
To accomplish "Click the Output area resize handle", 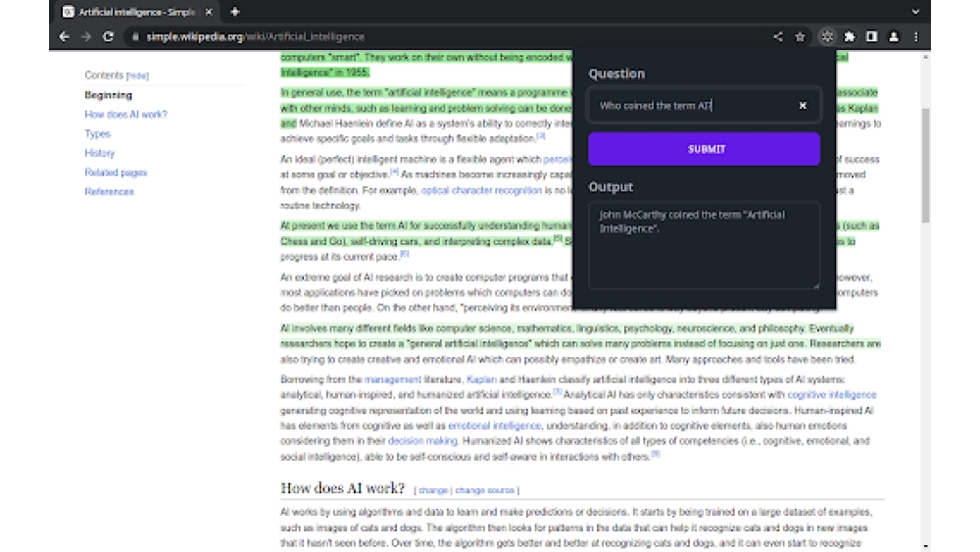I will pyautogui.click(x=815, y=285).
